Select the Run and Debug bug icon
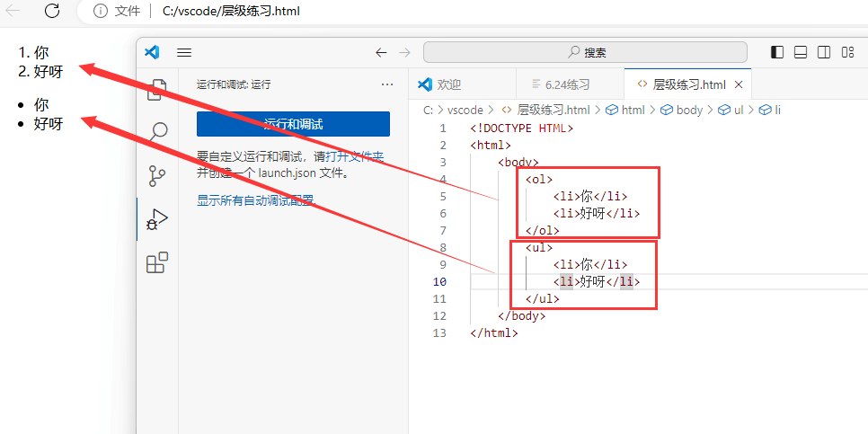Image resolution: width=868 pixels, height=434 pixels. [156, 219]
